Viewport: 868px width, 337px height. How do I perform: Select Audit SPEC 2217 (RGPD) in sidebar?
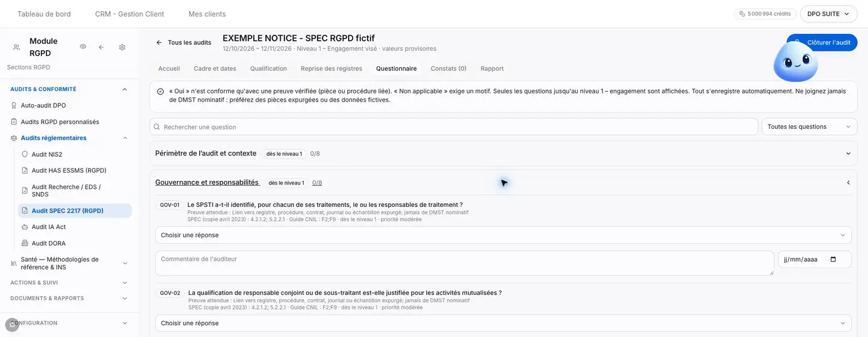(75, 211)
